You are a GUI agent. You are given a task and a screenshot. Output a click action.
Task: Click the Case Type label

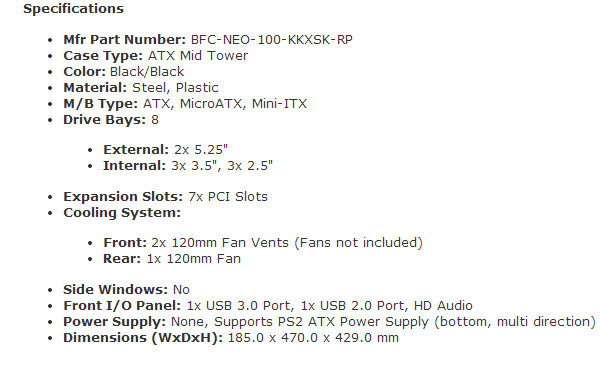(103, 56)
